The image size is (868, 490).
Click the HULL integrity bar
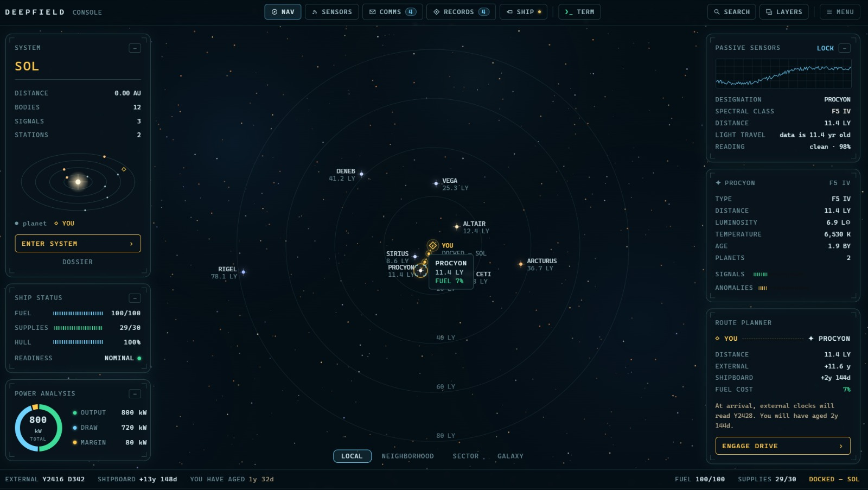click(78, 342)
